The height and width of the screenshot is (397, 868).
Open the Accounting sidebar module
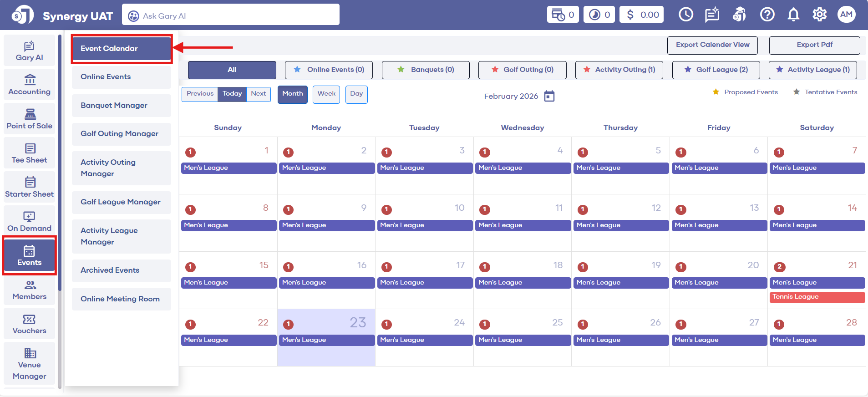coord(30,85)
